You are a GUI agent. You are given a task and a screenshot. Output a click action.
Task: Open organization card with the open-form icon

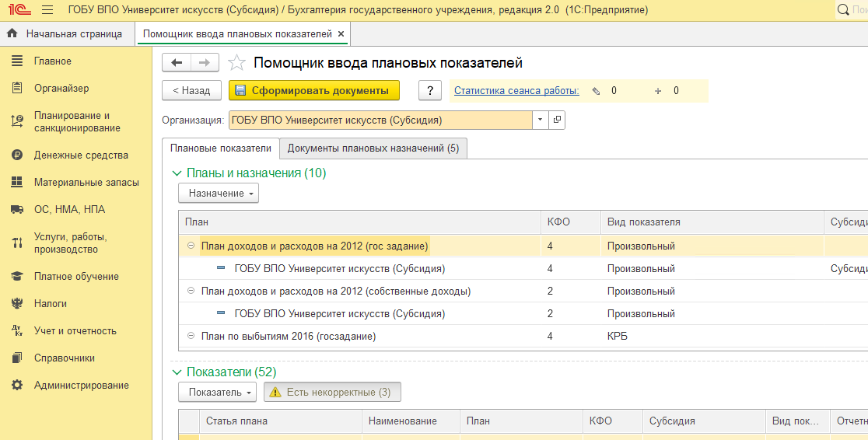pos(557,120)
